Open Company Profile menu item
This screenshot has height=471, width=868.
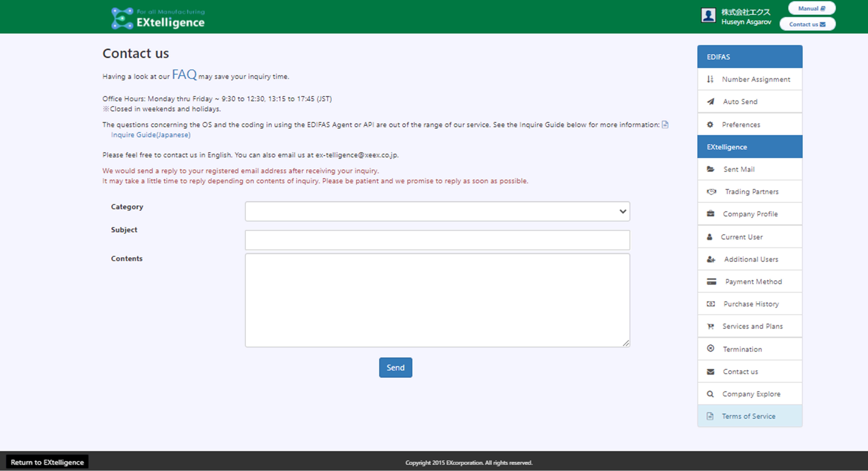click(750, 214)
